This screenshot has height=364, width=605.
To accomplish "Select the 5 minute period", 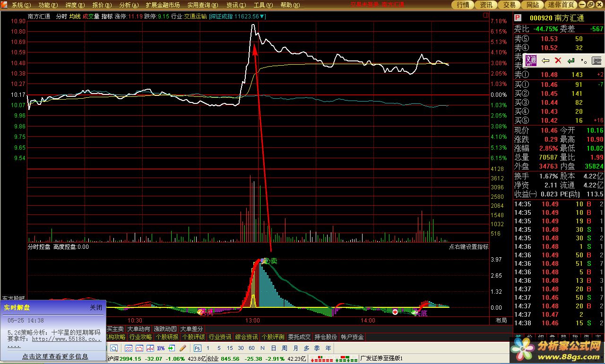I will click(218, 348).
